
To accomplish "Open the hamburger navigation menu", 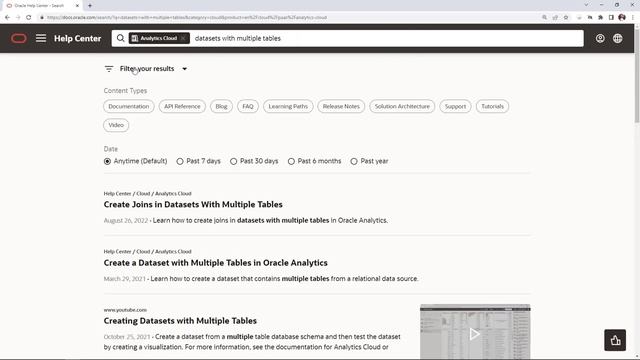I will pos(41,38).
